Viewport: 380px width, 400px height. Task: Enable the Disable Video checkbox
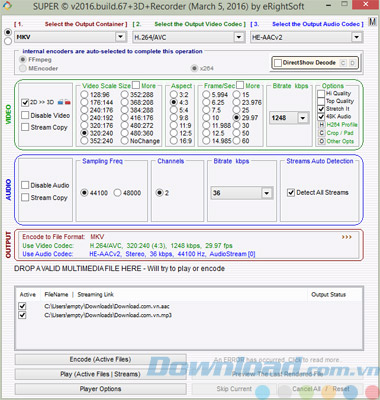coord(25,115)
